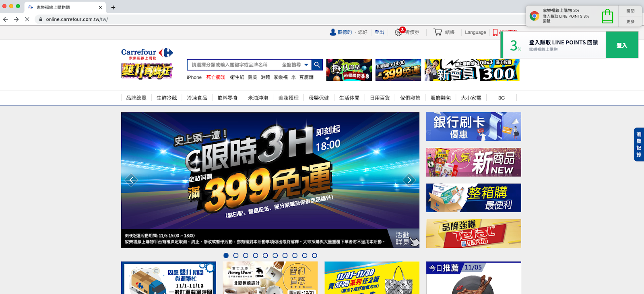This screenshot has height=294, width=644.
Task: Open the 新會員 300 top banner
Action: coord(472,70)
